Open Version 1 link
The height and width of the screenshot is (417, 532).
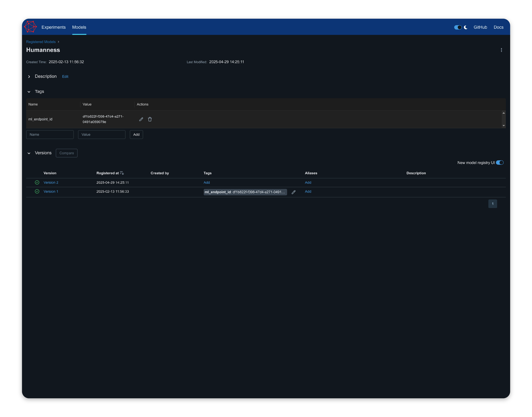51,191
